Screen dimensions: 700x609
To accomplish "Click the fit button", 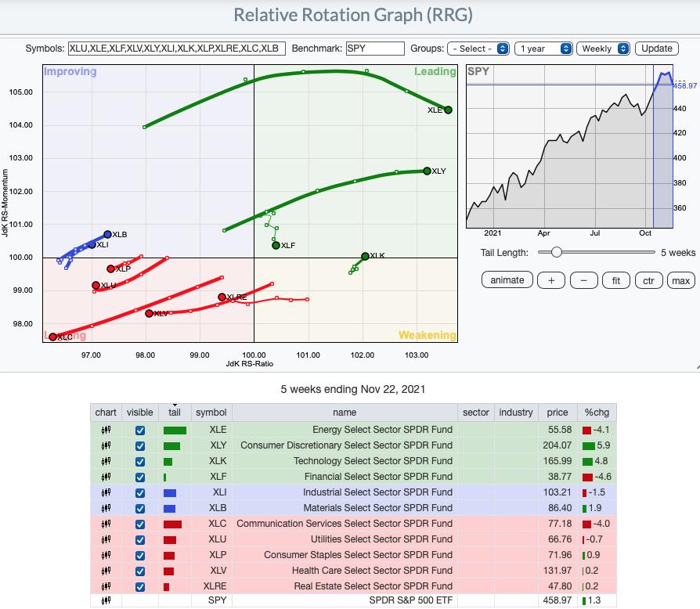I will (616, 281).
